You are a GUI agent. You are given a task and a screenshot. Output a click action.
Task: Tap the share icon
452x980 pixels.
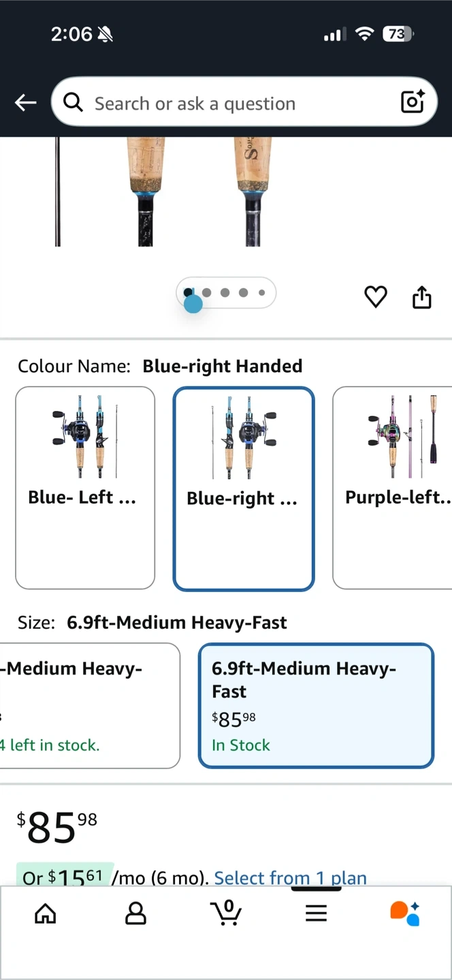[422, 297]
